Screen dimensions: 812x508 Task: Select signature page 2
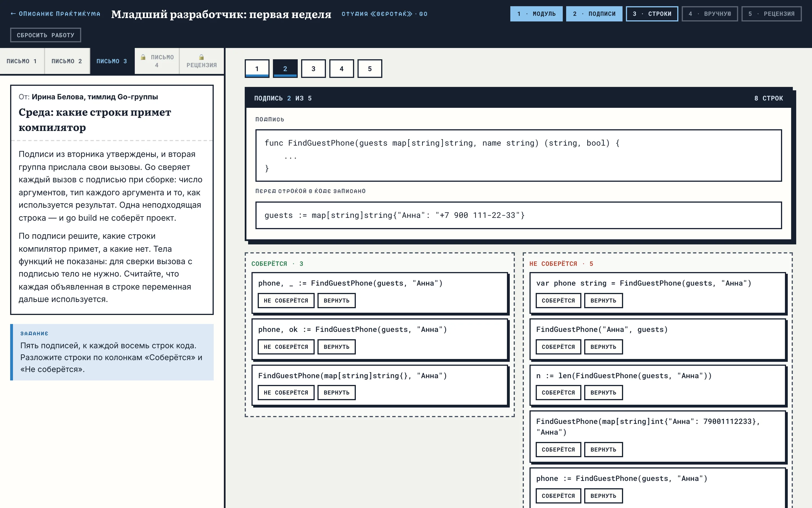click(285, 69)
